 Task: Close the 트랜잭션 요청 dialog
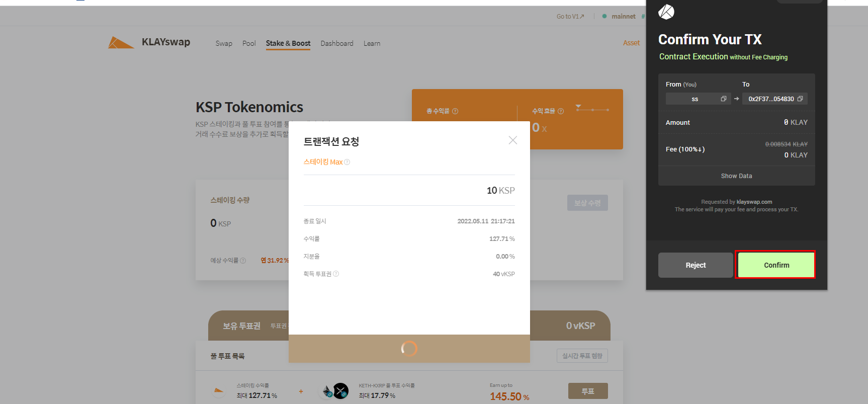512,140
